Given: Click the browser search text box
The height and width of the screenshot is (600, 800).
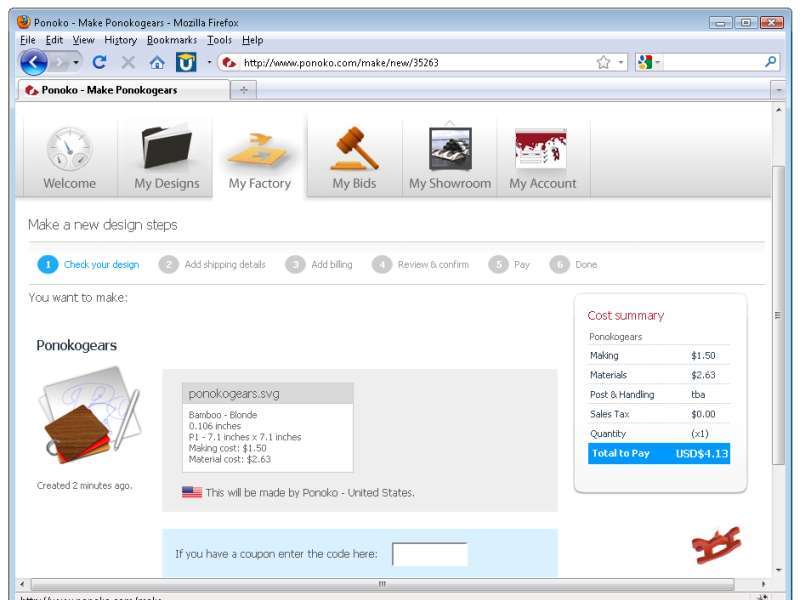Looking at the screenshot, I should point(712,63).
